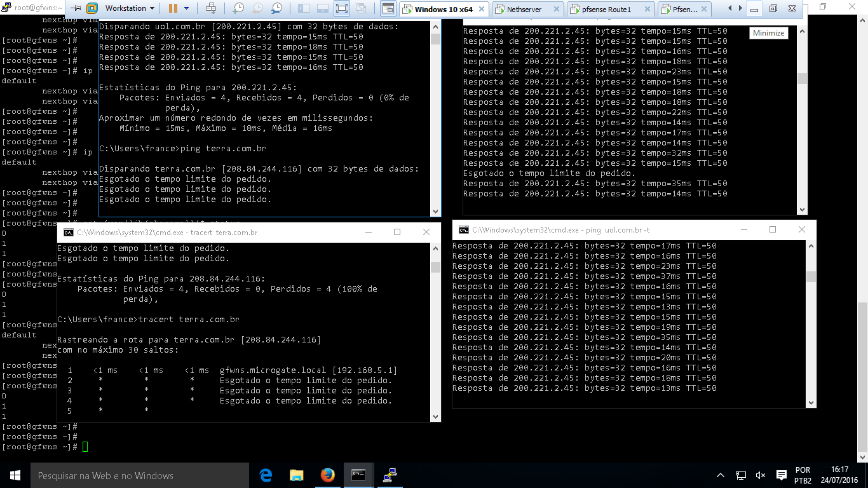This screenshot has width=868, height=488.
Task: Open the VMware icon next to the pin
Action: (92, 8)
